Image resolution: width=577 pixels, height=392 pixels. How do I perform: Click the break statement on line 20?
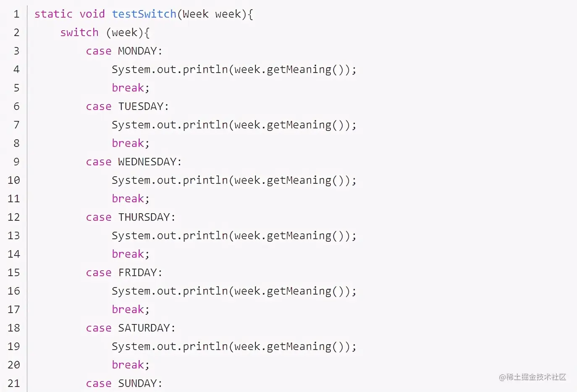128,365
